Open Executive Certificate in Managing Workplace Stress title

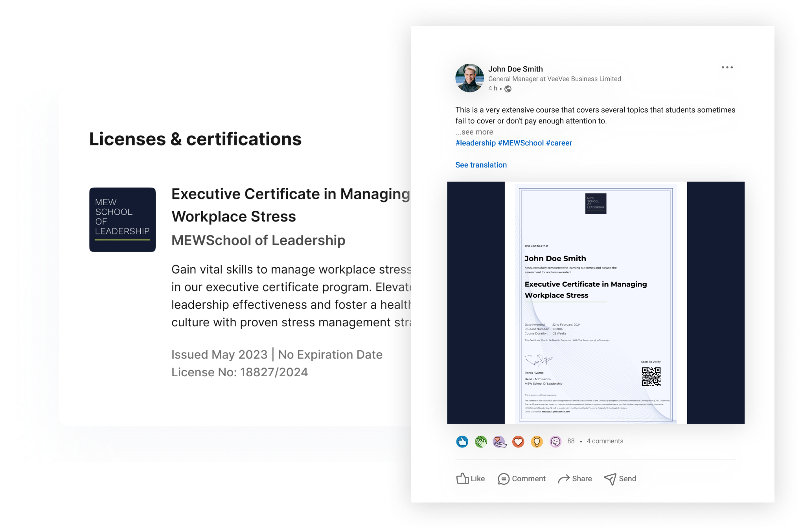coord(291,205)
